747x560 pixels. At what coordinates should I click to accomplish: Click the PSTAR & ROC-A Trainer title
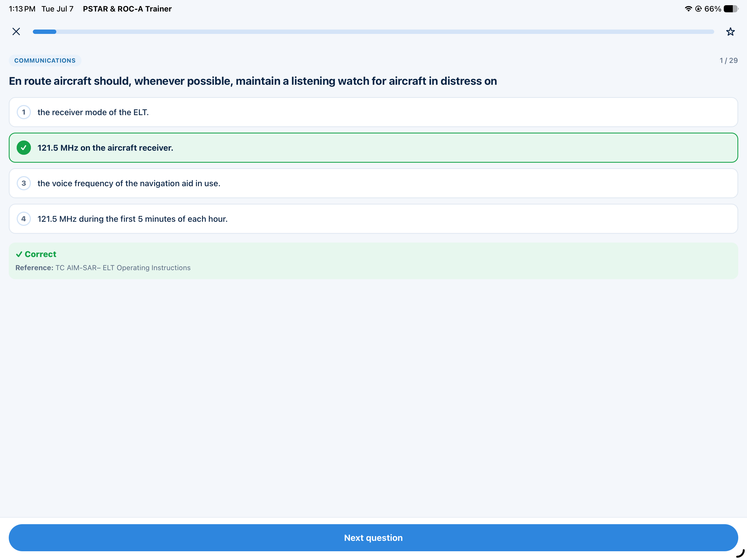point(127,9)
